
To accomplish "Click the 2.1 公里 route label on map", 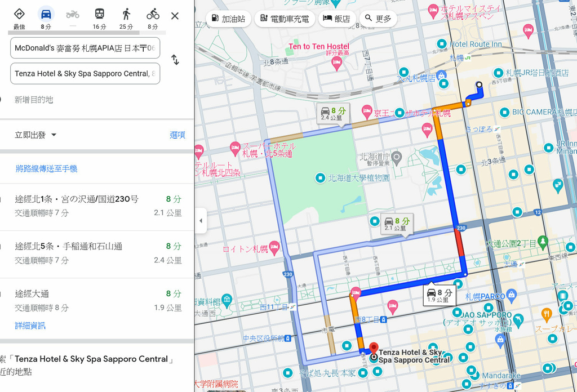I will (397, 224).
